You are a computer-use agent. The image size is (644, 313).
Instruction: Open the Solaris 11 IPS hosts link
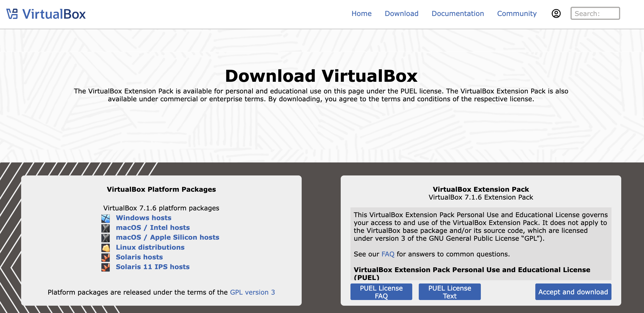click(153, 267)
